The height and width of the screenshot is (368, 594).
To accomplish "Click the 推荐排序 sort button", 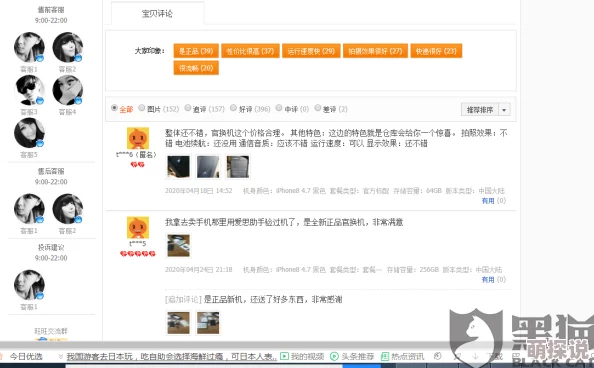I will tap(480, 110).
